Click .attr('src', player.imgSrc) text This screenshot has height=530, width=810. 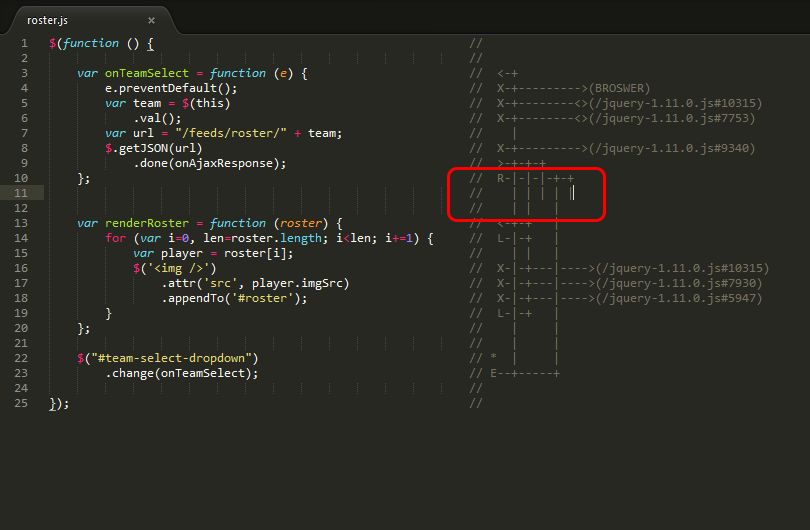coord(256,283)
